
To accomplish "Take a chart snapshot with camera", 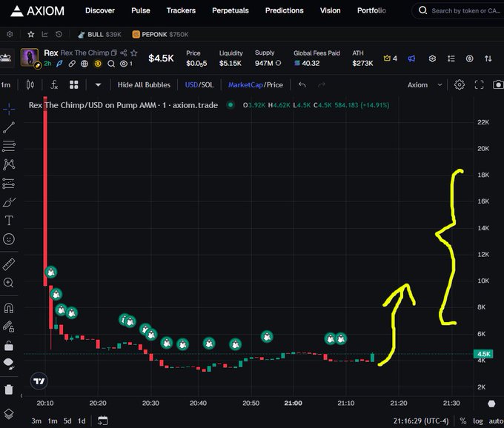I will 498,84.
